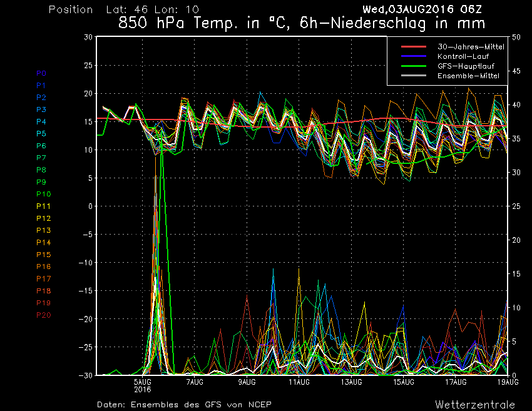This screenshot has height=411, width=532.
Task: Select the P20 ensemble label
Action: (43, 315)
